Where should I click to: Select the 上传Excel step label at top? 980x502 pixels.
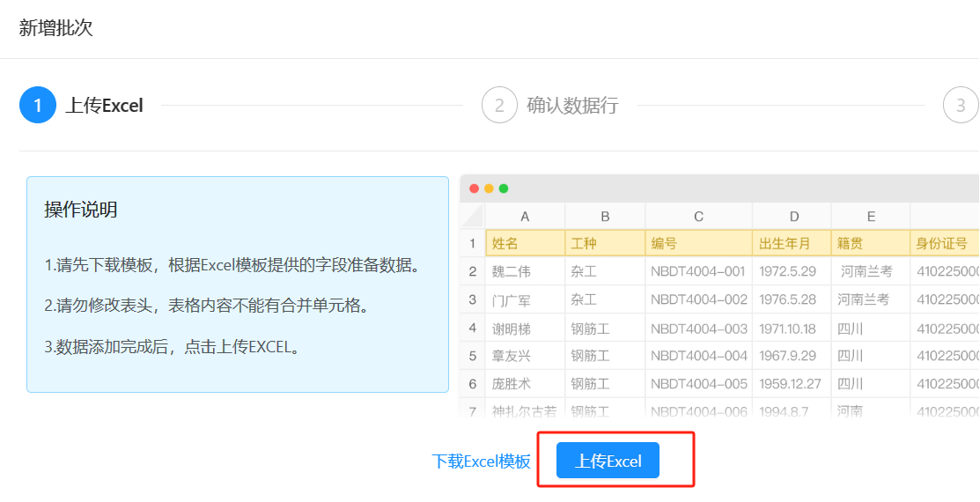point(104,106)
